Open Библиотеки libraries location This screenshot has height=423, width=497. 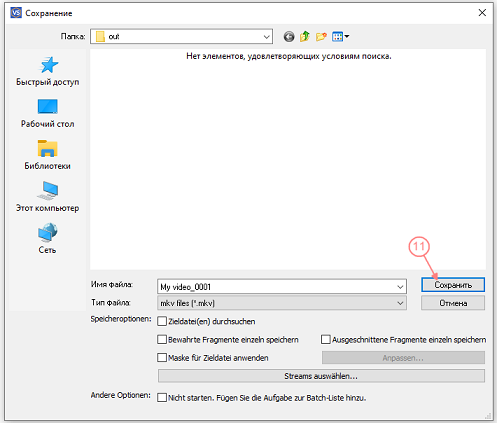[x=48, y=155]
